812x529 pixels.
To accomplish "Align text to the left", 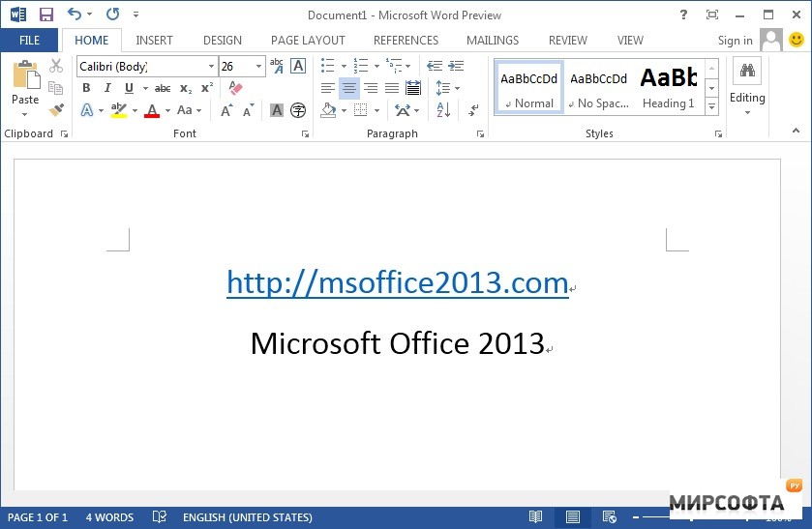I will [x=327, y=88].
